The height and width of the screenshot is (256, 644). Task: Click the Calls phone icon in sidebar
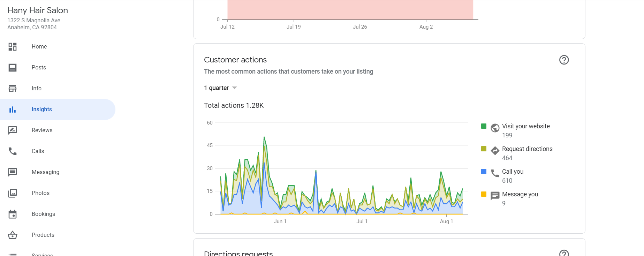13,151
